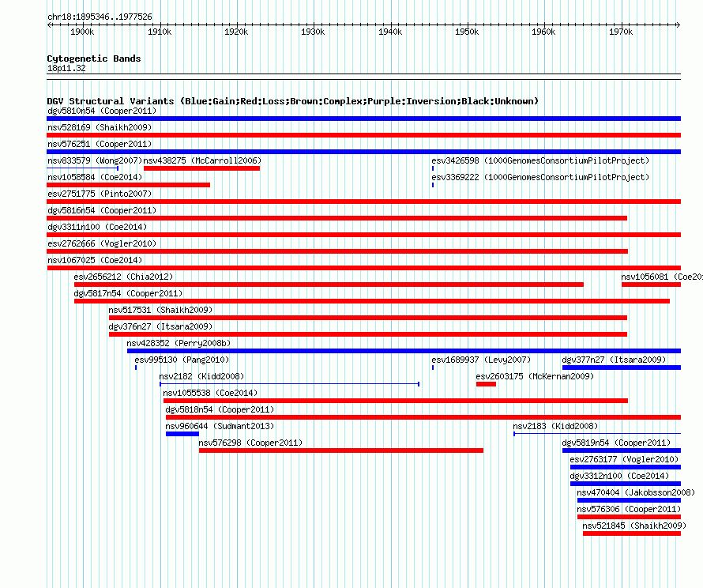Click the dgv5810n54 (Cooper2011) gain variant label
703x588 pixels.
(x=102, y=111)
